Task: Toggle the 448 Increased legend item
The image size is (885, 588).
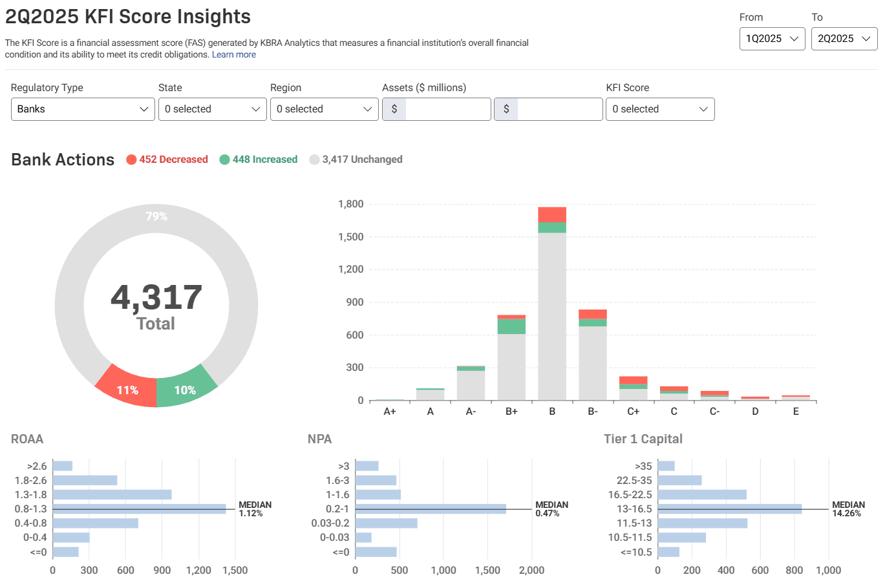Action: coord(259,160)
